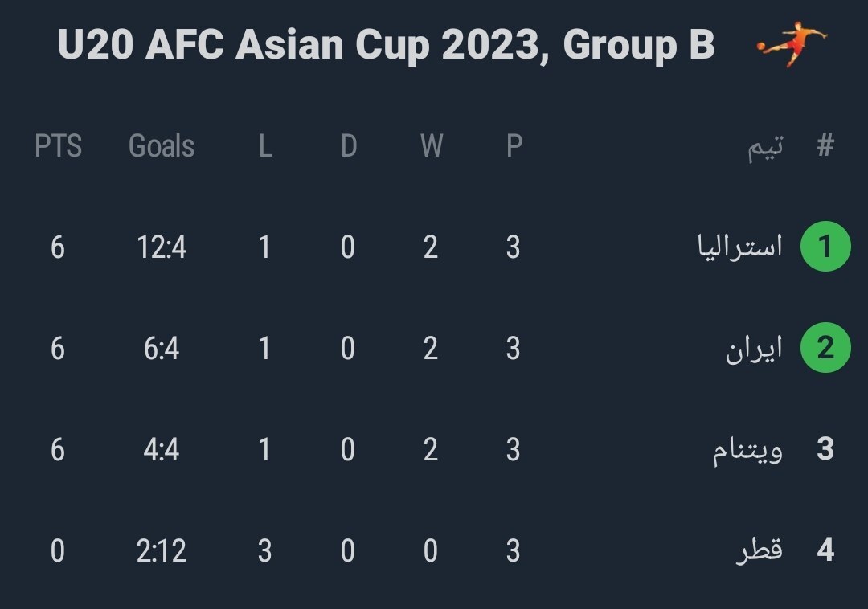
Task: Click Australia's 12:4 goals value
Action: pyautogui.click(x=162, y=247)
